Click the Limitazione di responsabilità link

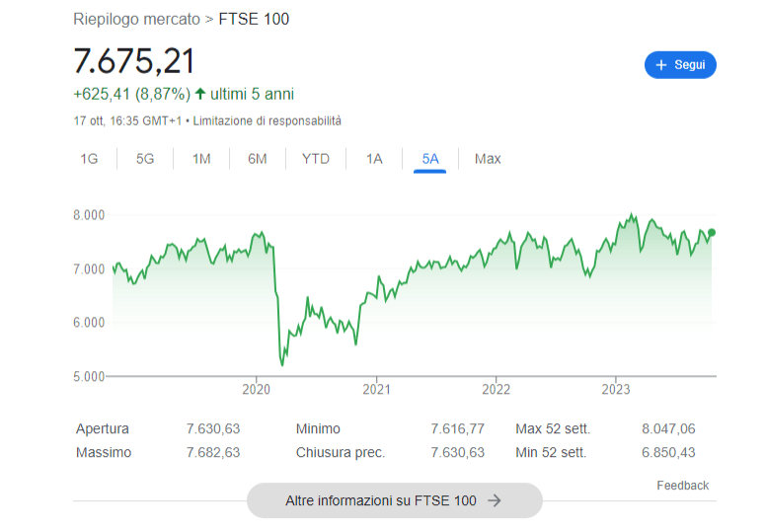pyautogui.click(x=267, y=120)
